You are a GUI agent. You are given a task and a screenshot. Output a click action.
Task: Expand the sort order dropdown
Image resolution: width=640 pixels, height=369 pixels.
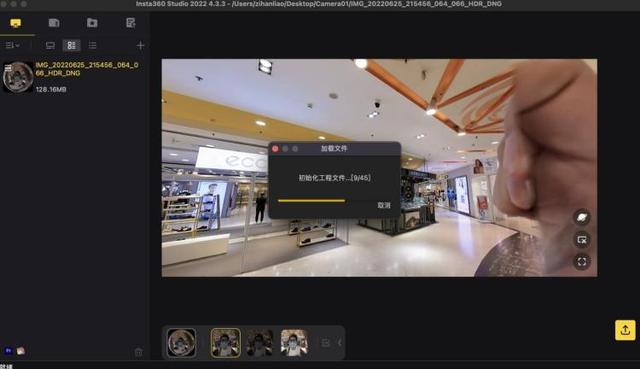click(13, 45)
